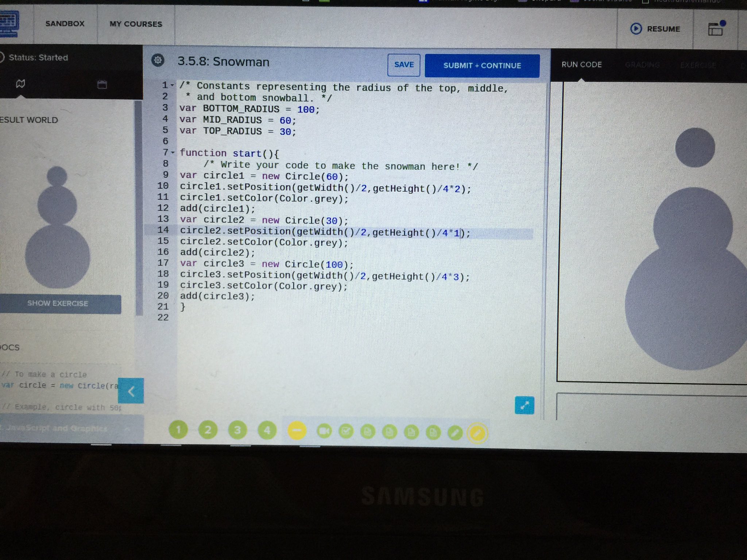Screen dimensions: 747x560
Task: Switch to the Run Code tab
Action: click(x=581, y=65)
